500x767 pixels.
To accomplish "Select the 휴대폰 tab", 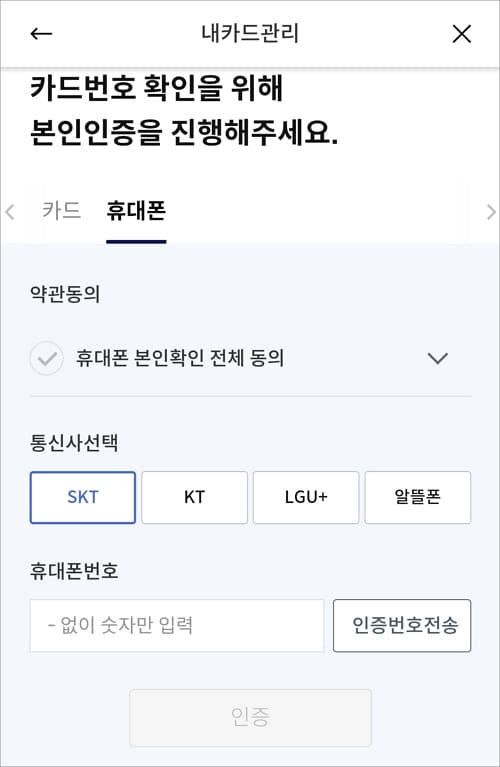I will [136, 211].
